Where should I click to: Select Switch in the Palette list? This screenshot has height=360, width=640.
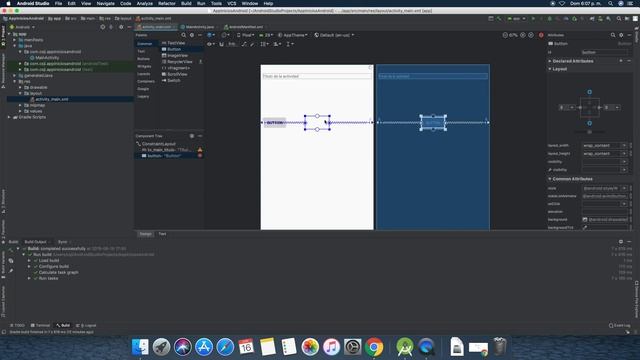coord(174,80)
